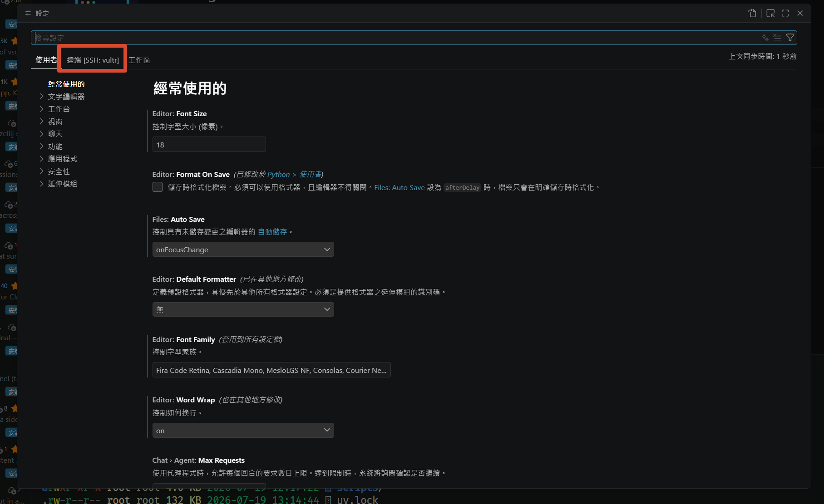Switch to 遠端 [SSH: vultr] tab
Screen dimensions: 824x504
93,60
